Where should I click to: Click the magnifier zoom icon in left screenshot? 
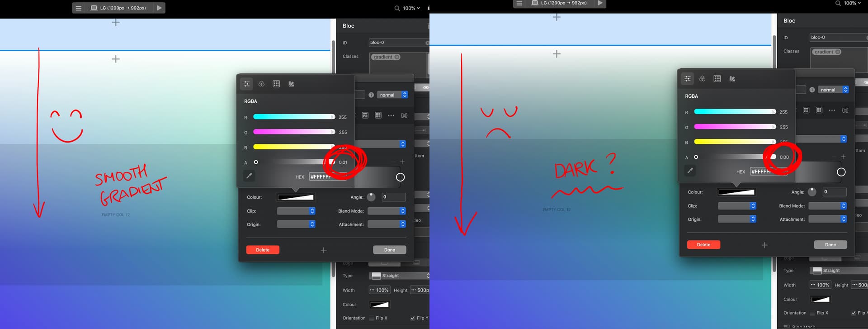click(x=397, y=8)
